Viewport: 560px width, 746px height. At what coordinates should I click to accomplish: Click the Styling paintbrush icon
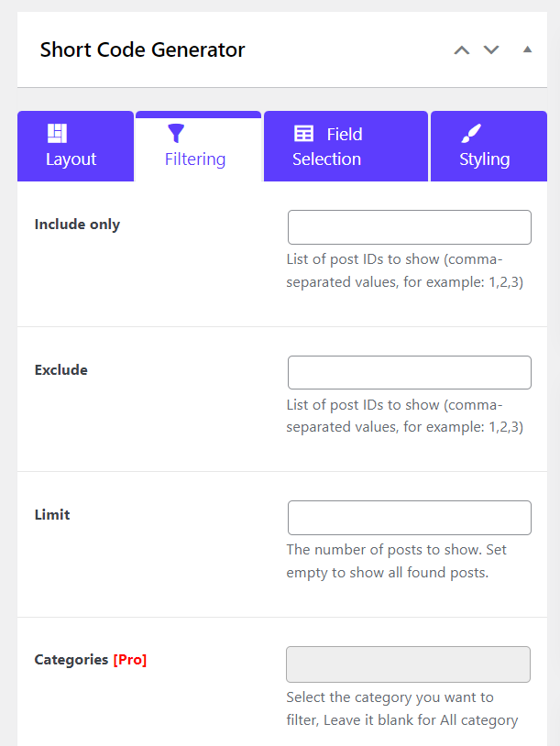point(471,134)
